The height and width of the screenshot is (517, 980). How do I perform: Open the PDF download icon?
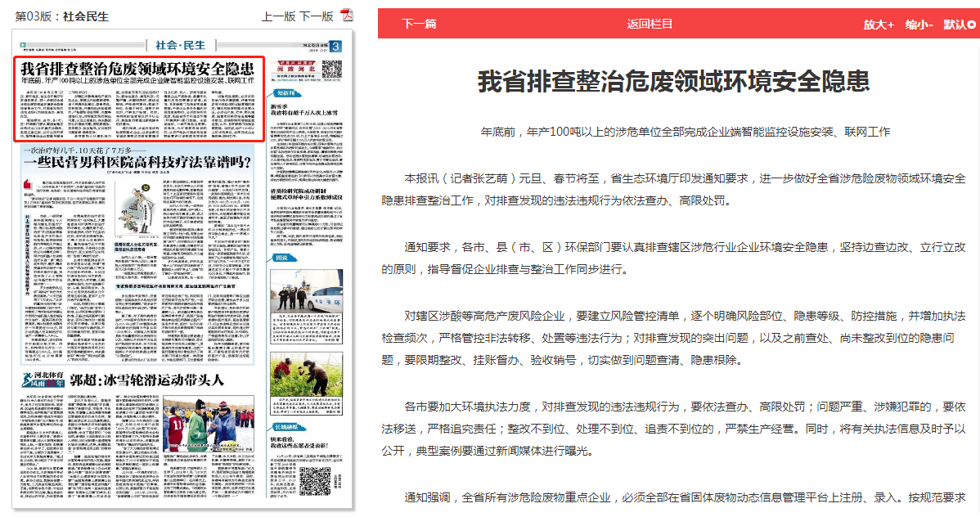[x=347, y=15]
